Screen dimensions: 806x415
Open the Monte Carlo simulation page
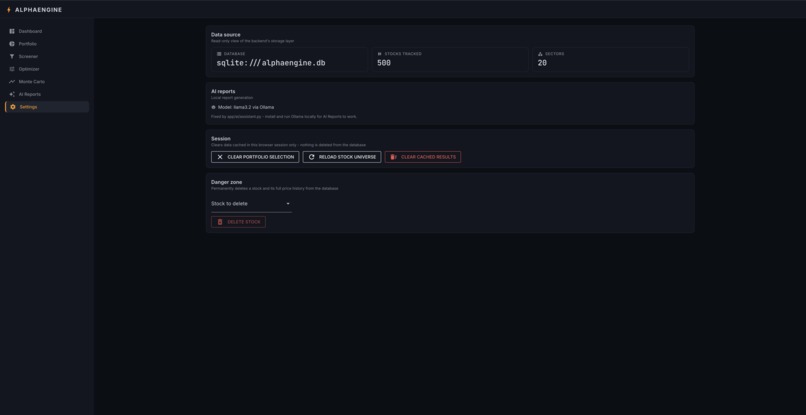47,82
